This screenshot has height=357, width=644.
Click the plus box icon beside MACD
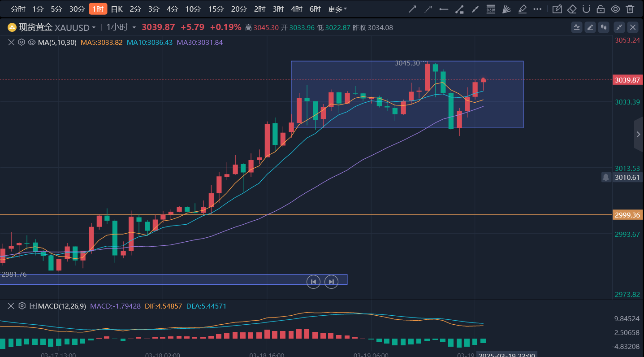(33, 306)
